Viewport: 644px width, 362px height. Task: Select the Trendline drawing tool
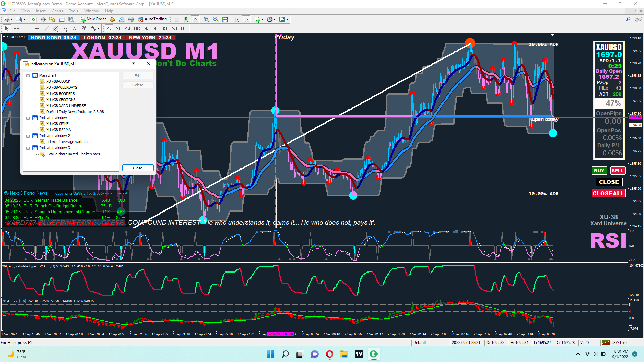pos(47,29)
